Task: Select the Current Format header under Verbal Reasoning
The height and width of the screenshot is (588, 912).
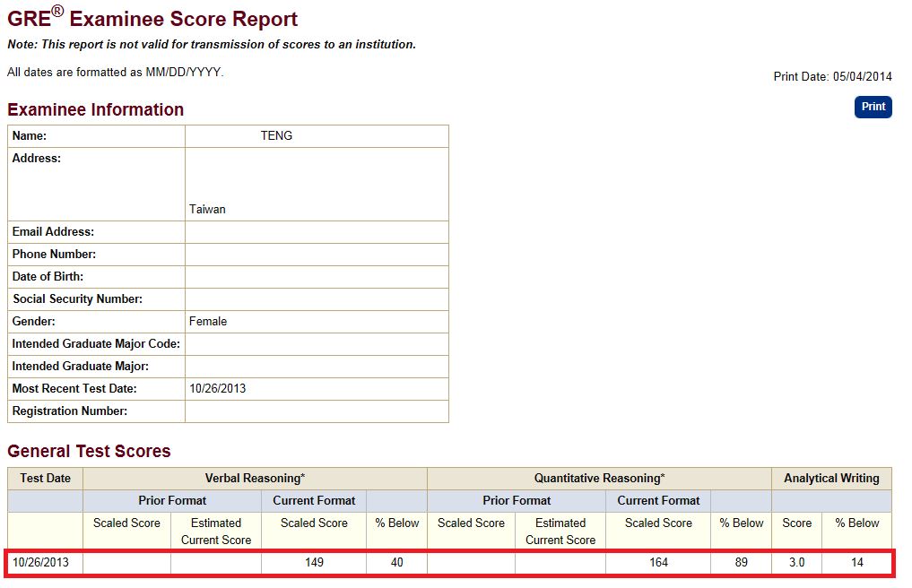Action: (314, 501)
